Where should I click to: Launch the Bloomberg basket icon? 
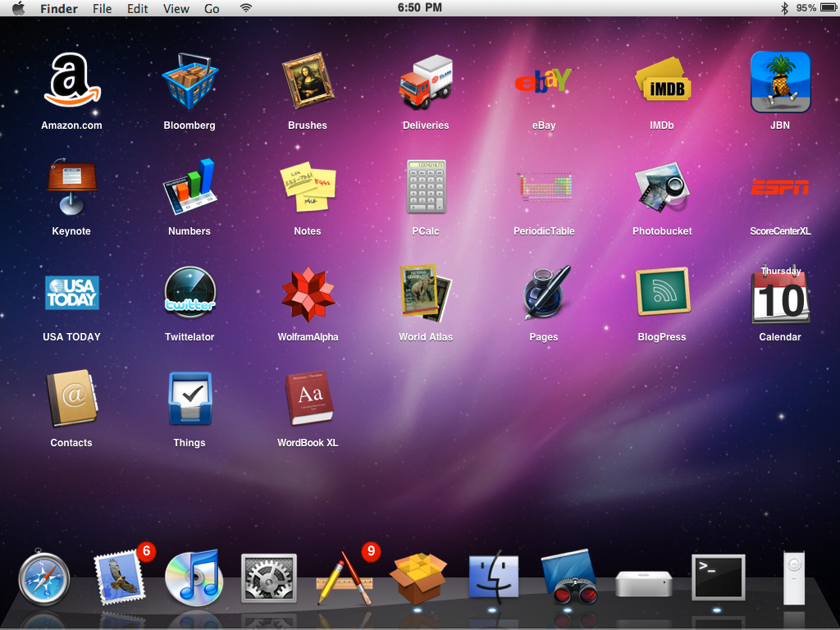coord(189,81)
